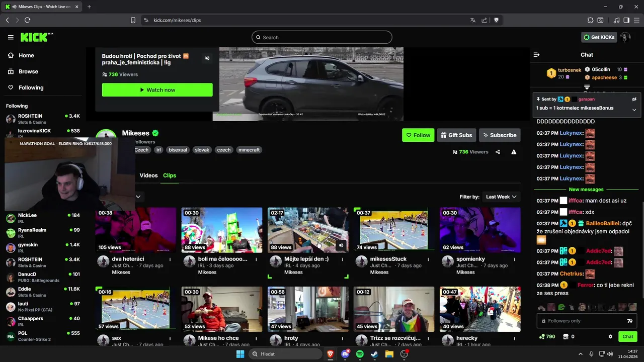Open options menu for spomienky clip

point(514,259)
